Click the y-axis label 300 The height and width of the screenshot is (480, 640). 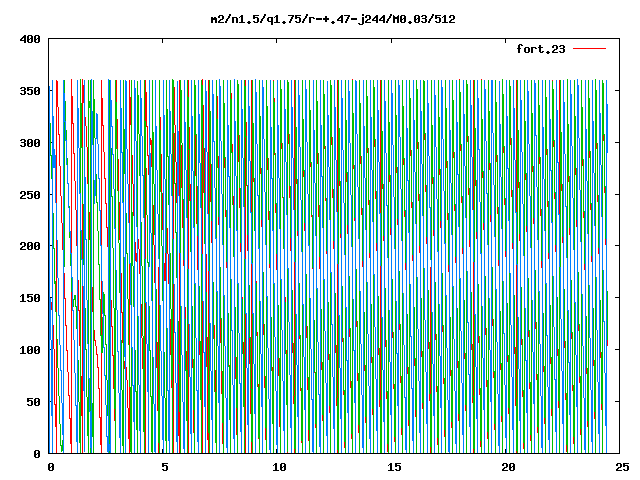(30, 143)
